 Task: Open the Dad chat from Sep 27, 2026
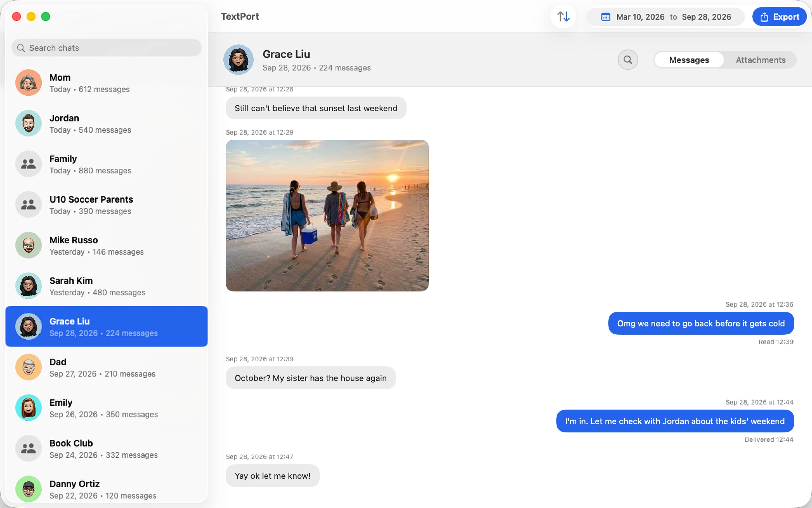[107, 367]
